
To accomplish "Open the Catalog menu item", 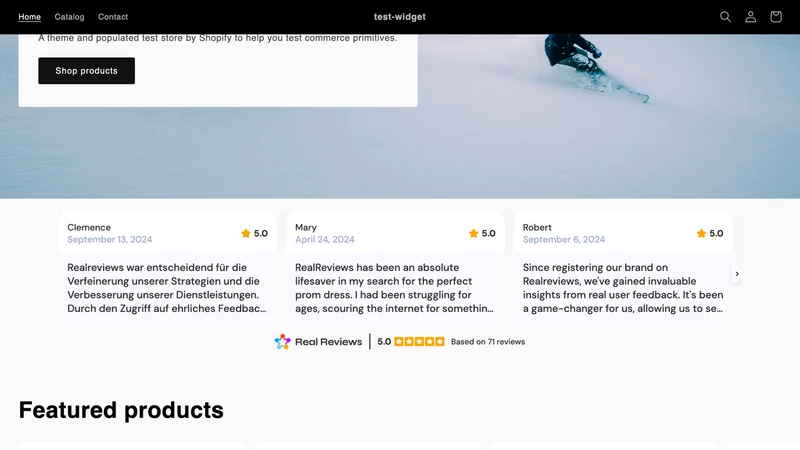I will [69, 17].
